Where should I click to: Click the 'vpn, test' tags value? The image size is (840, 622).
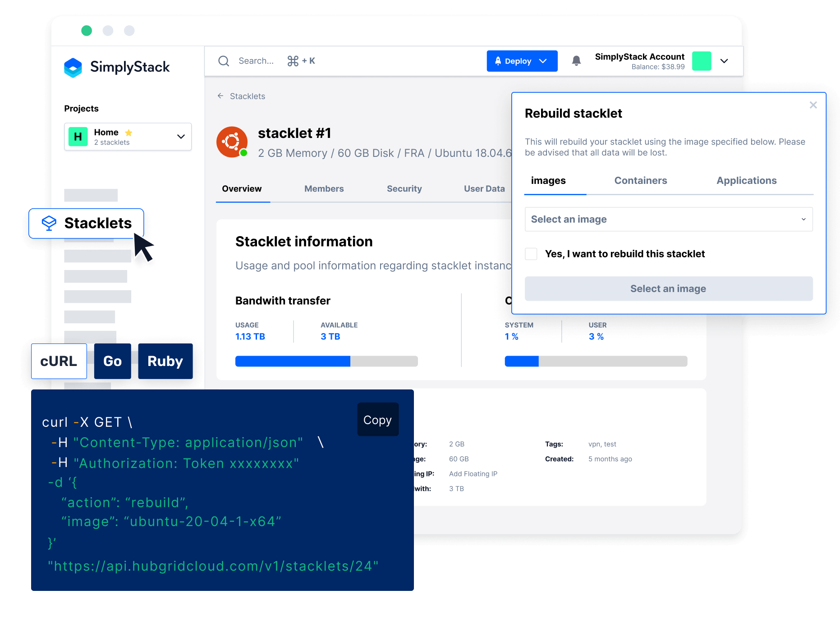coord(602,444)
